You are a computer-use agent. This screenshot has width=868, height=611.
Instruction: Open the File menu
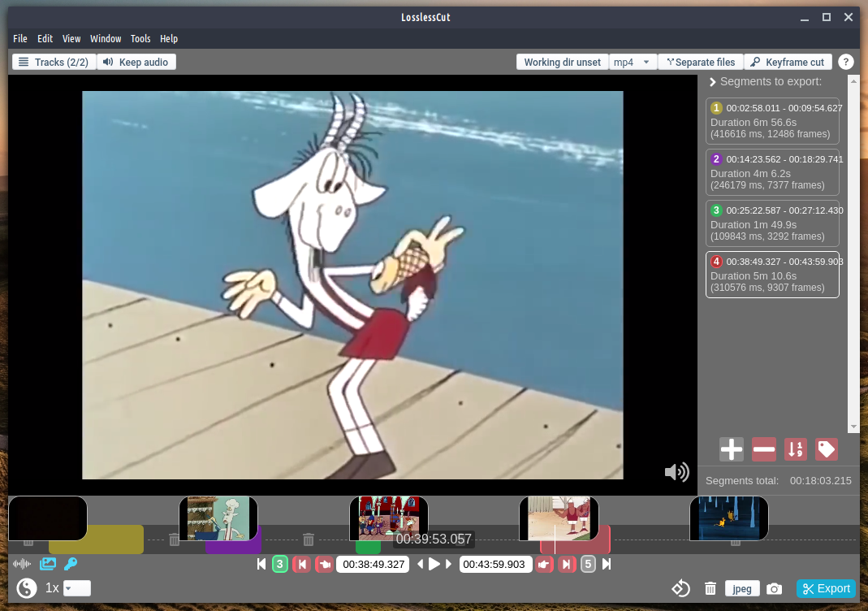(20, 39)
